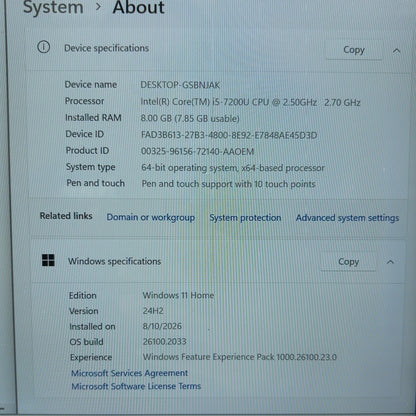Select the 64-bit operating system value

pos(233,168)
